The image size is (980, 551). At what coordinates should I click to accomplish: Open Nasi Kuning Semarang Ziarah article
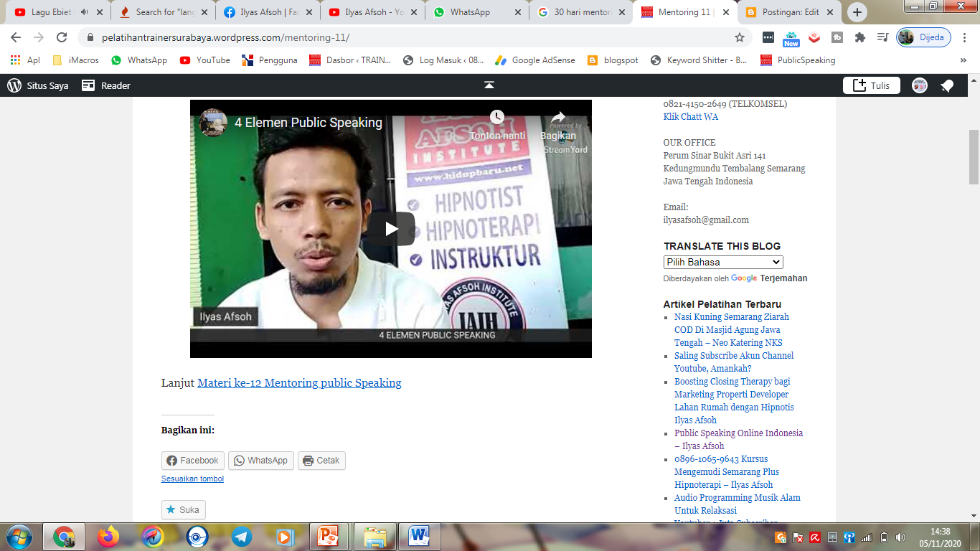click(x=732, y=329)
